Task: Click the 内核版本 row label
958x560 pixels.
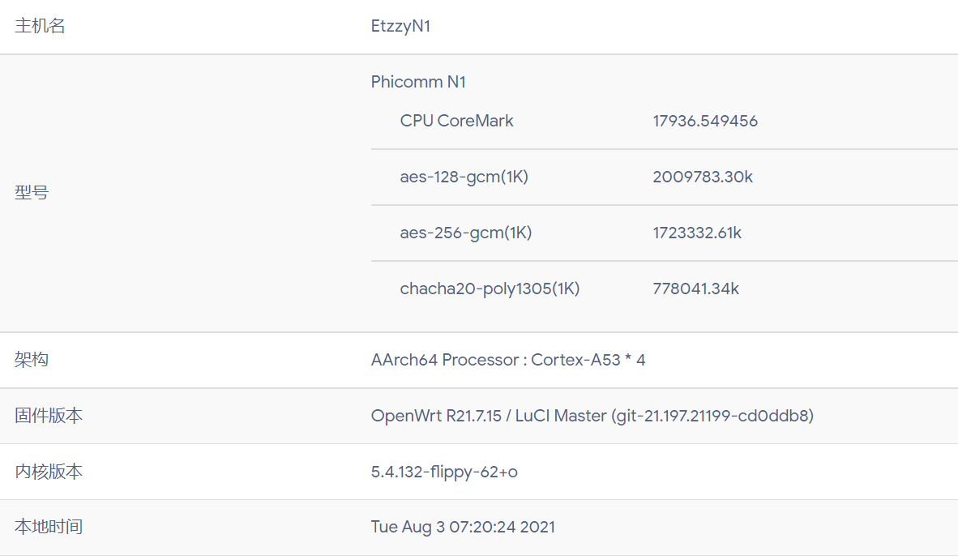Action: pyautogui.click(x=49, y=472)
